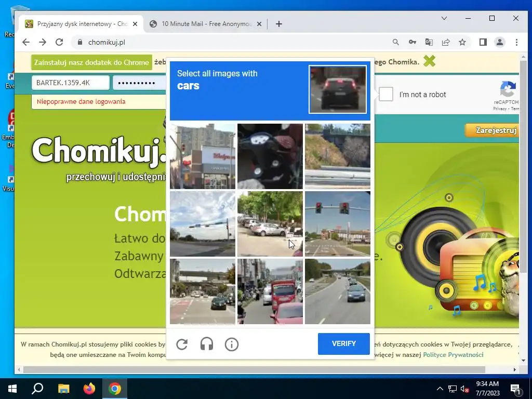The width and height of the screenshot is (532, 399).
Task: Open the Windows Start menu
Action: [12, 389]
